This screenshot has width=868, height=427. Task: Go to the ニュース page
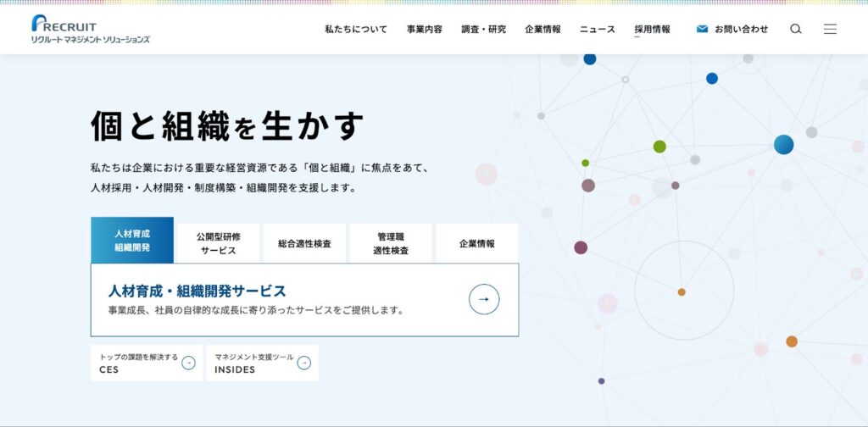598,29
